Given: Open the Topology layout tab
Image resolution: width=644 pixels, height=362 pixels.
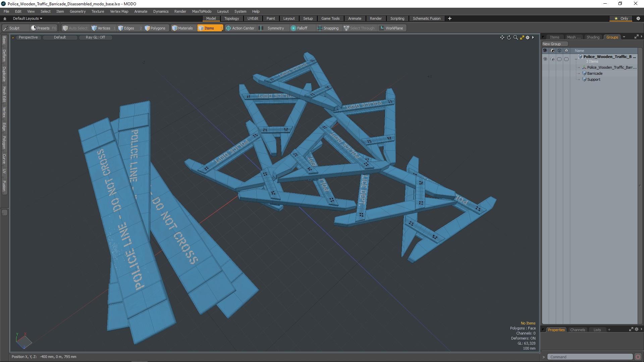Looking at the screenshot, I should pos(231,18).
